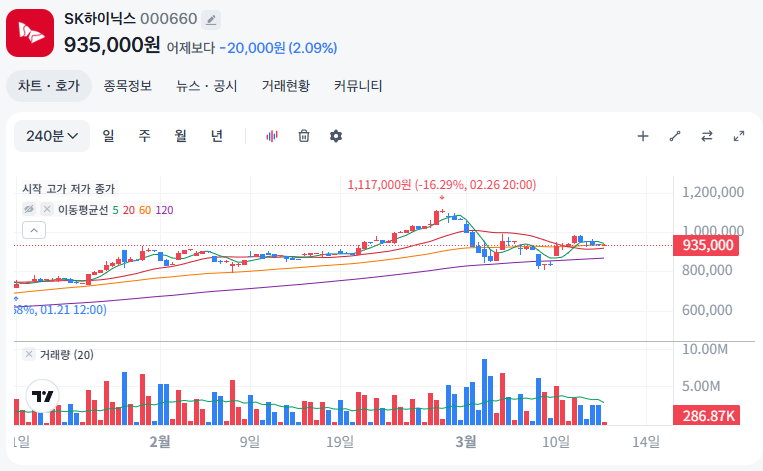This screenshot has width=763, height=471.
Task: Open chart settings gear icon
Action: coord(336,136)
